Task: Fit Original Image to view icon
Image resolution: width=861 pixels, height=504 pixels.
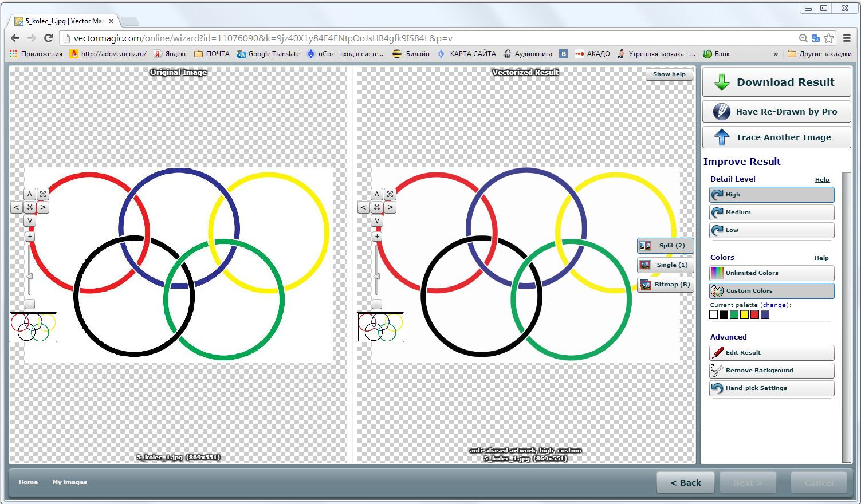Action: click(43, 194)
